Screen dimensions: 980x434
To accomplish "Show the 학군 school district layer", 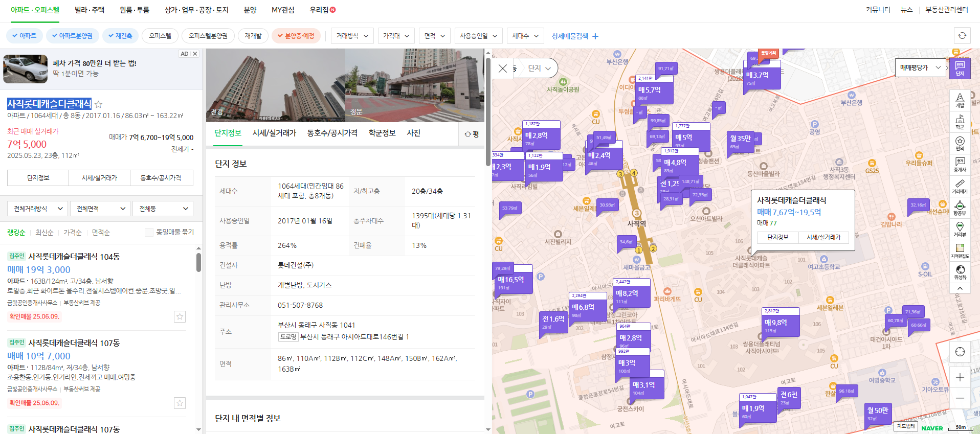I will [960, 122].
